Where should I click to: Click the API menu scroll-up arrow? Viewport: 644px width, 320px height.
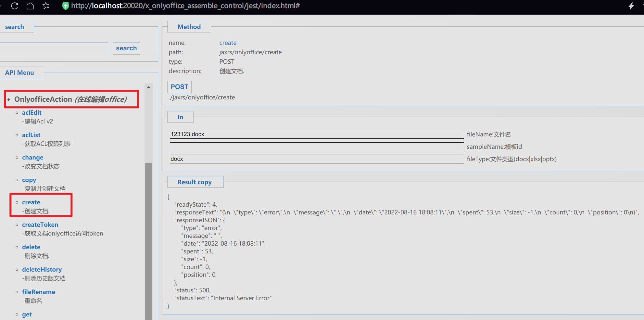click(x=148, y=87)
